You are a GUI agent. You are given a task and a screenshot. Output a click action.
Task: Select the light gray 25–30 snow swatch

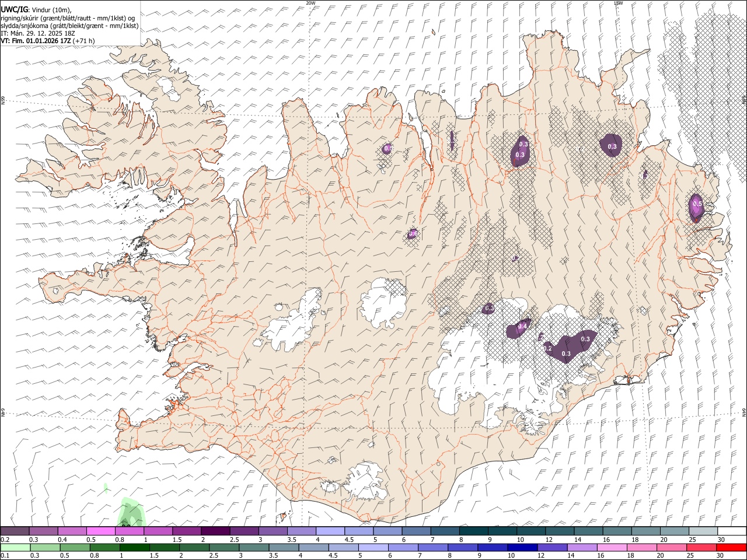(704, 531)
